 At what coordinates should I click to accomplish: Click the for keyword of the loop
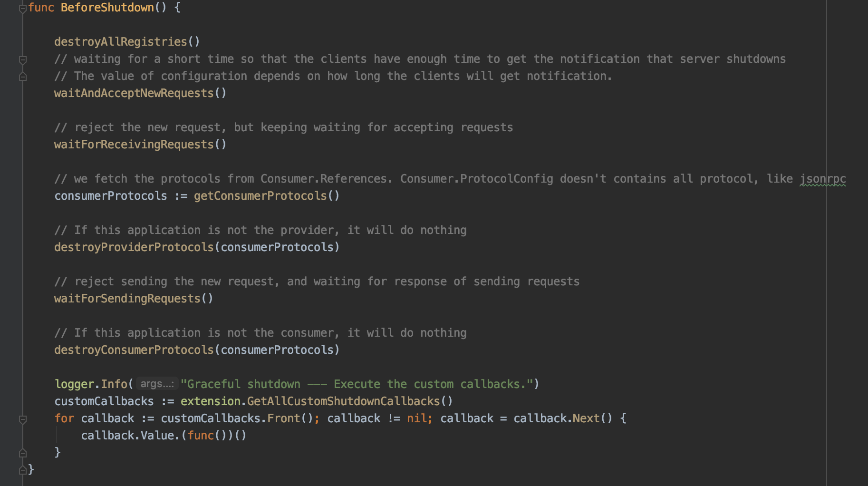tap(64, 418)
